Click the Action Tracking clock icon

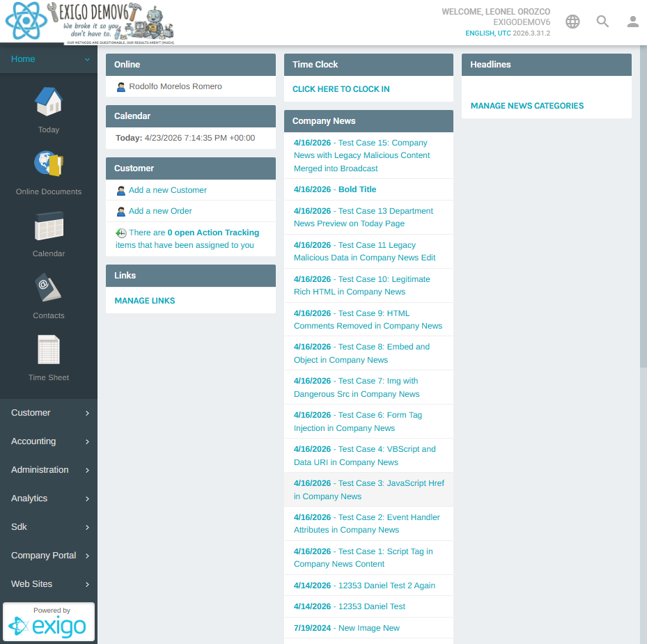click(x=121, y=233)
